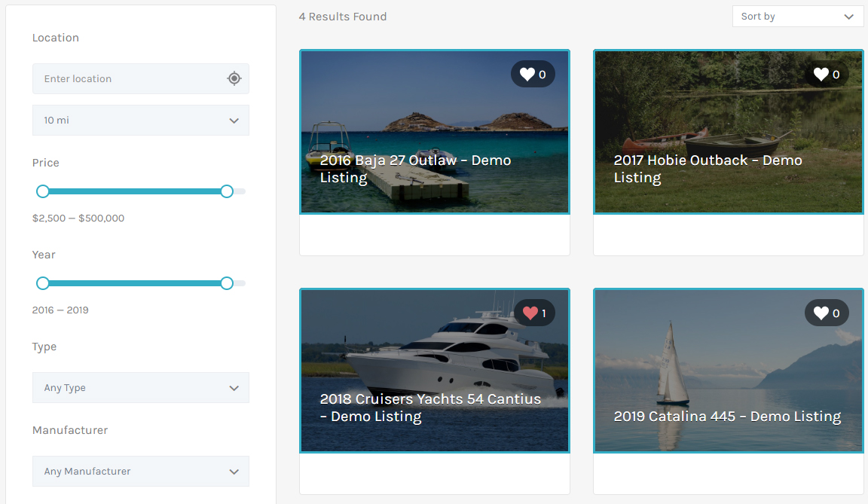This screenshot has width=868, height=504.
Task: Click the Year slider minimum handle
Action: (x=43, y=283)
